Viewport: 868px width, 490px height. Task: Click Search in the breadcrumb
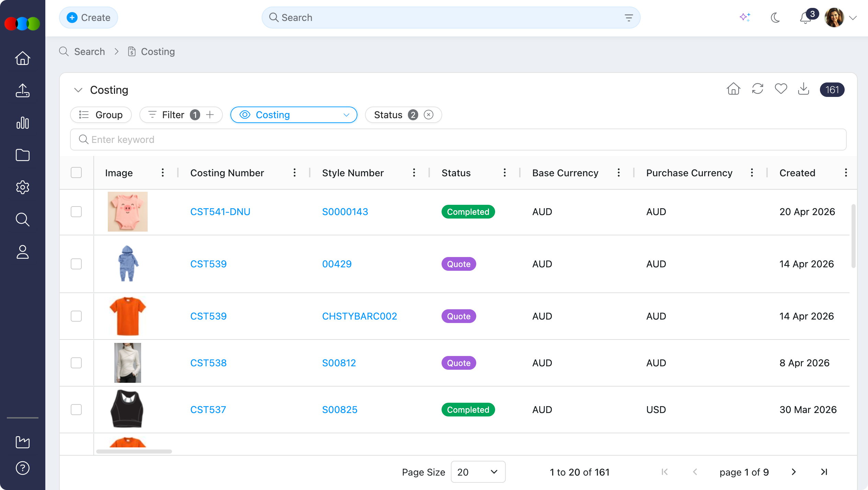tap(90, 52)
